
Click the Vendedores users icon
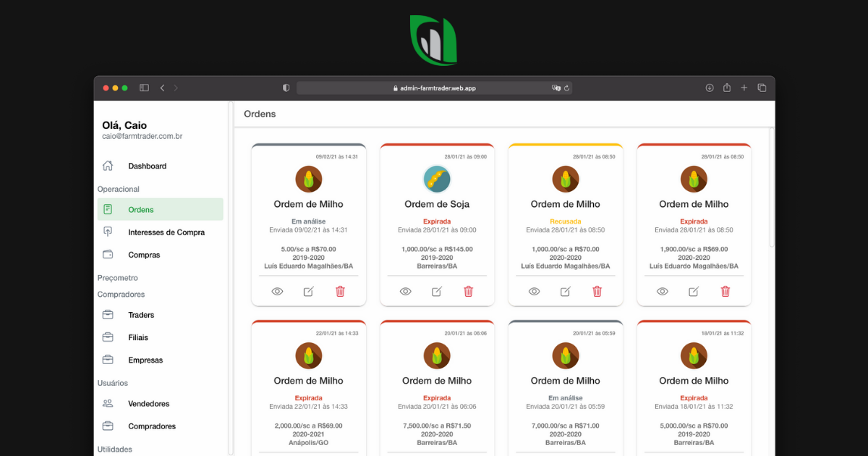pos(108,403)
